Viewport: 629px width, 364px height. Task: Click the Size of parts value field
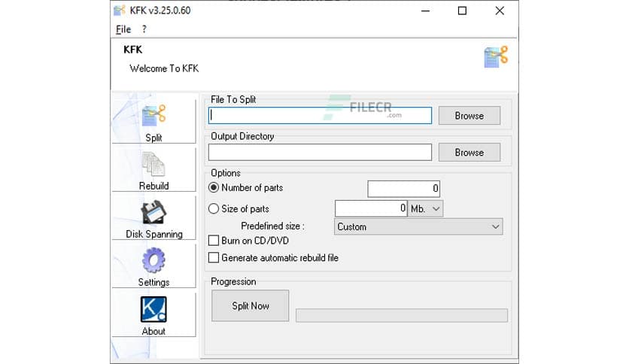[x=371, y=208]
